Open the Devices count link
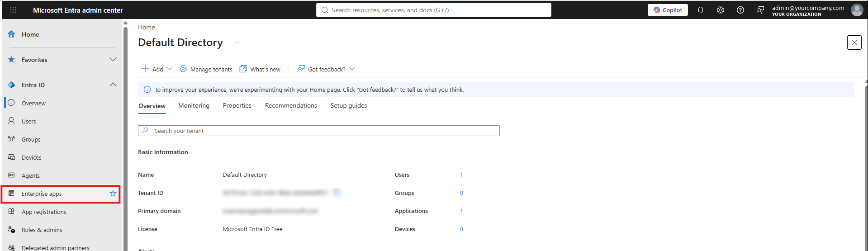 [x=461, y=229]
